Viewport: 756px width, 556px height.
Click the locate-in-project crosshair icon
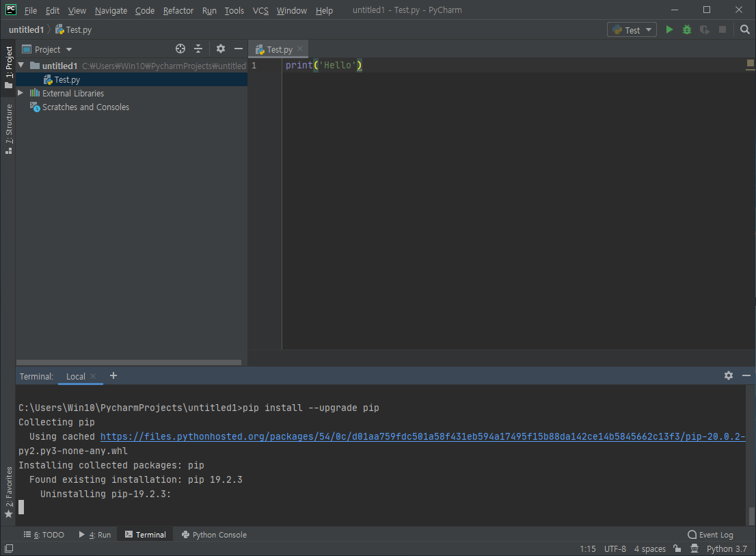tap(180, 49)
